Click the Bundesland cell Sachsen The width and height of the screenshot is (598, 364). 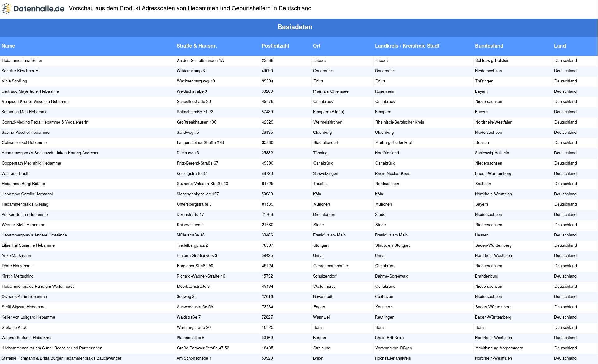(483, 184)
